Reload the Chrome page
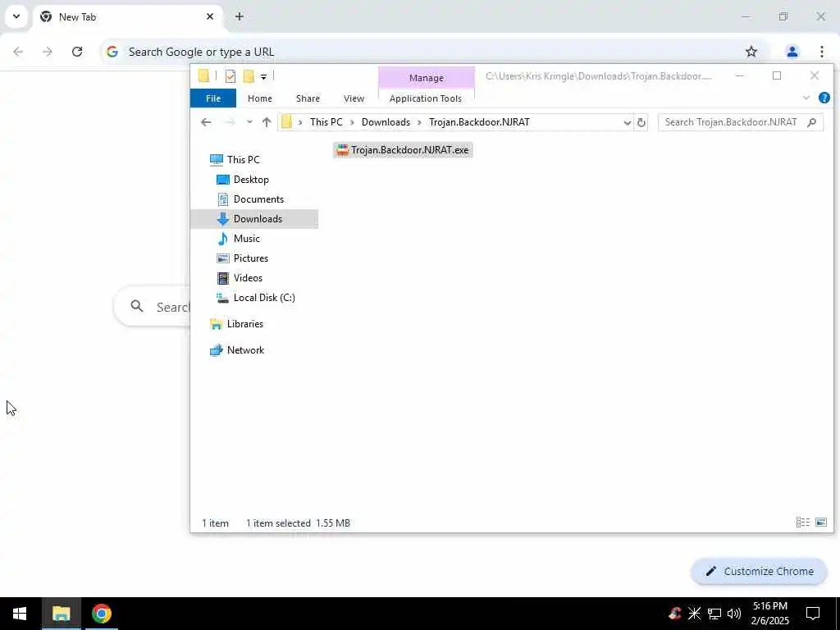 [77, 52]
